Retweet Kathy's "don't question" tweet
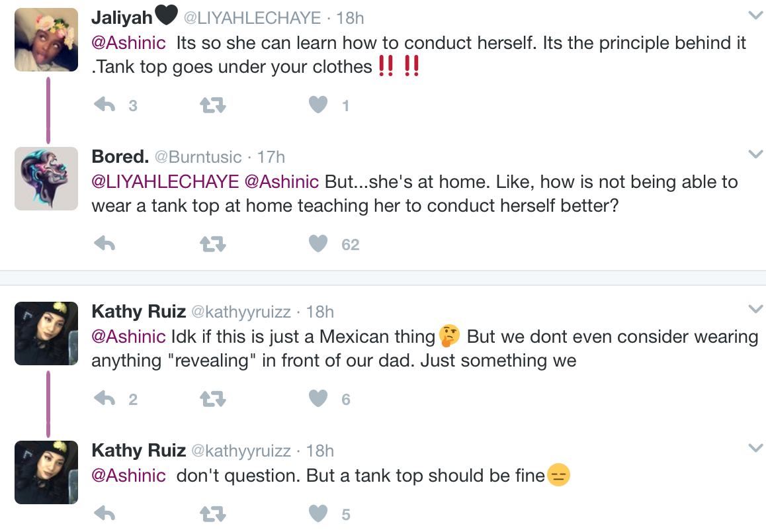 [212, 513]
